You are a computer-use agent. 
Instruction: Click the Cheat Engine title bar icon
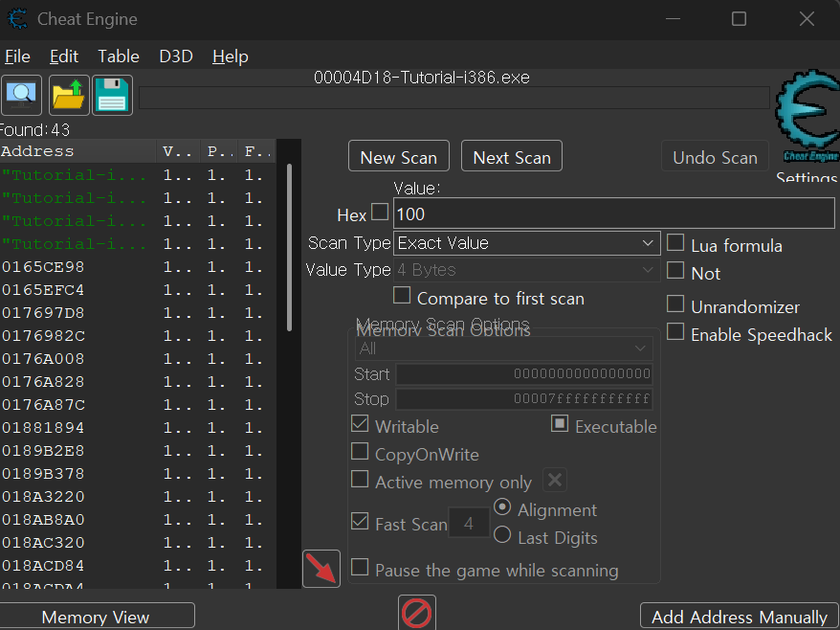(x=17, y=19)
